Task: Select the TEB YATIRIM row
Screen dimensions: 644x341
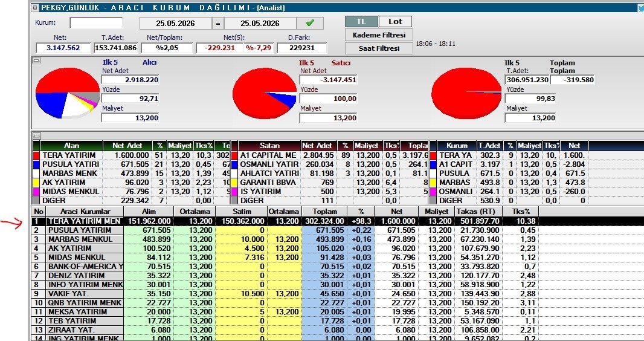Action: [285, 320]
